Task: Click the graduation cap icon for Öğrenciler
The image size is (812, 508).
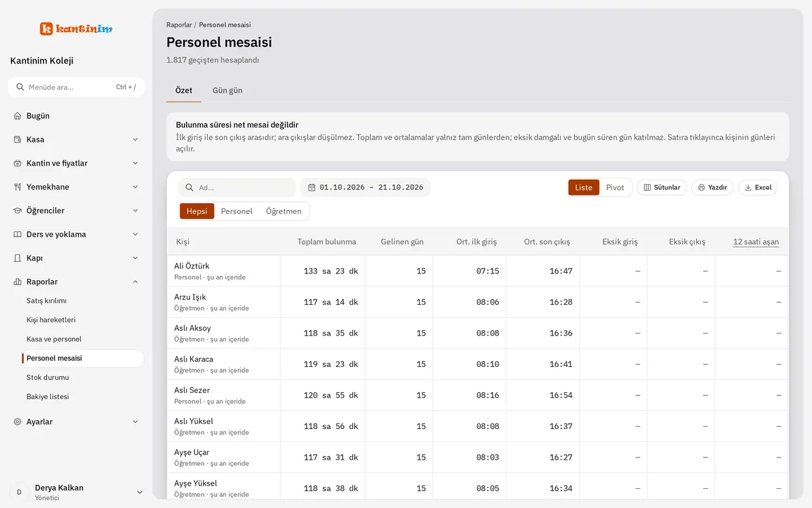Action: pyautogui.click(x=18, y=211)
